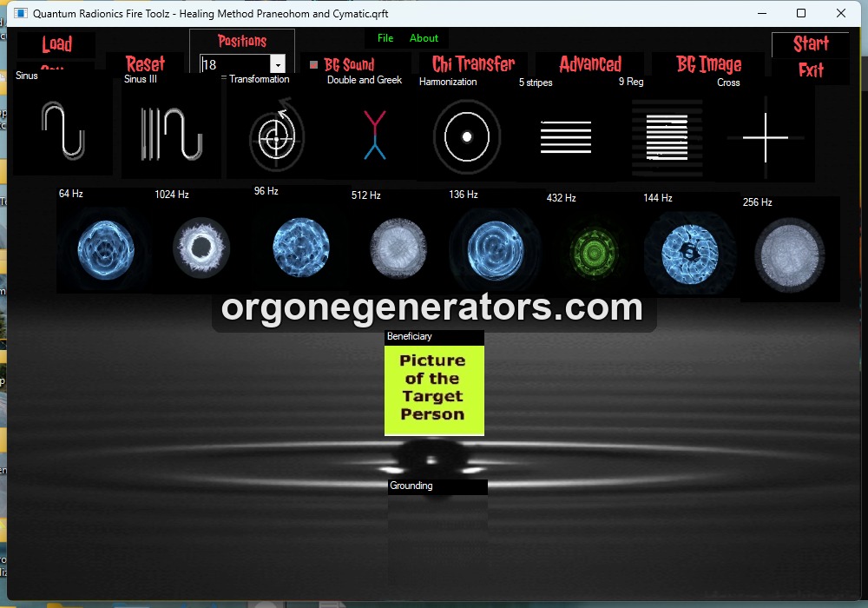Choose the Double and Greek symbol
The width and height of the screenshot is (868, 608).
[x=375, y=135]
